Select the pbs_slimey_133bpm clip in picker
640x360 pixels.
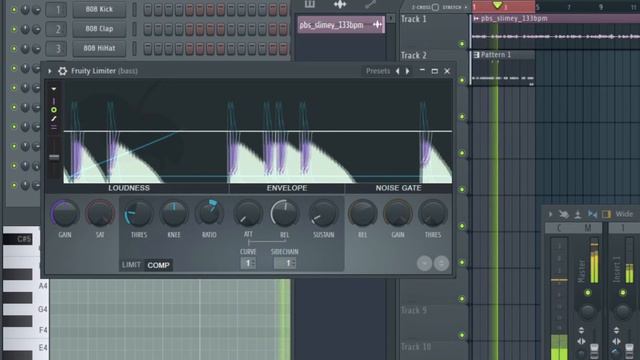[x=341, y=25]
